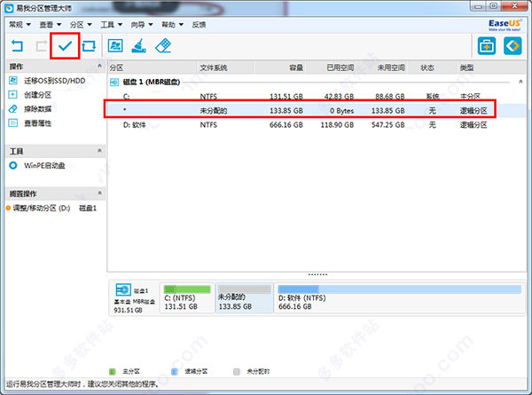The image size is (532, 395).
Task: Click the cleanup broom toolbar icon
Action: tap(139, 45)
